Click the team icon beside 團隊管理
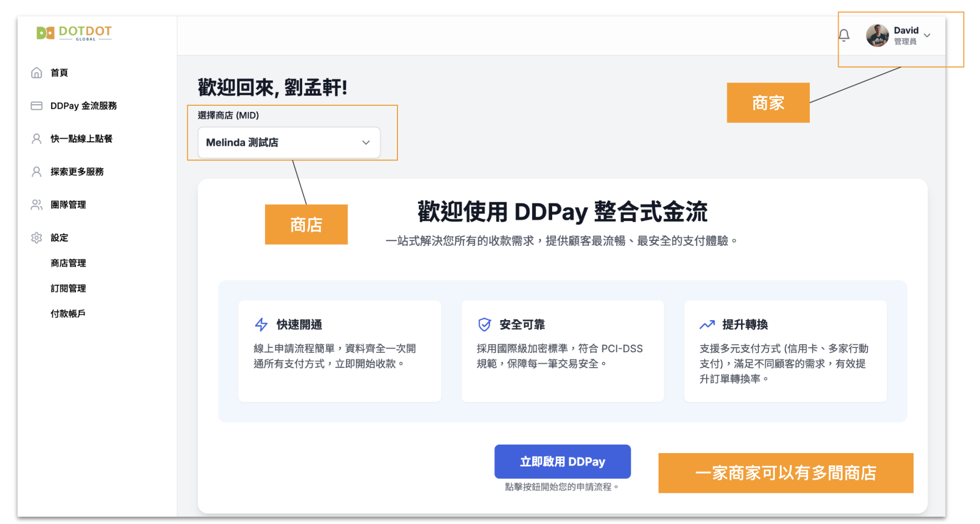This screenshot has width=980, height=524. click(x=37, y=205)
